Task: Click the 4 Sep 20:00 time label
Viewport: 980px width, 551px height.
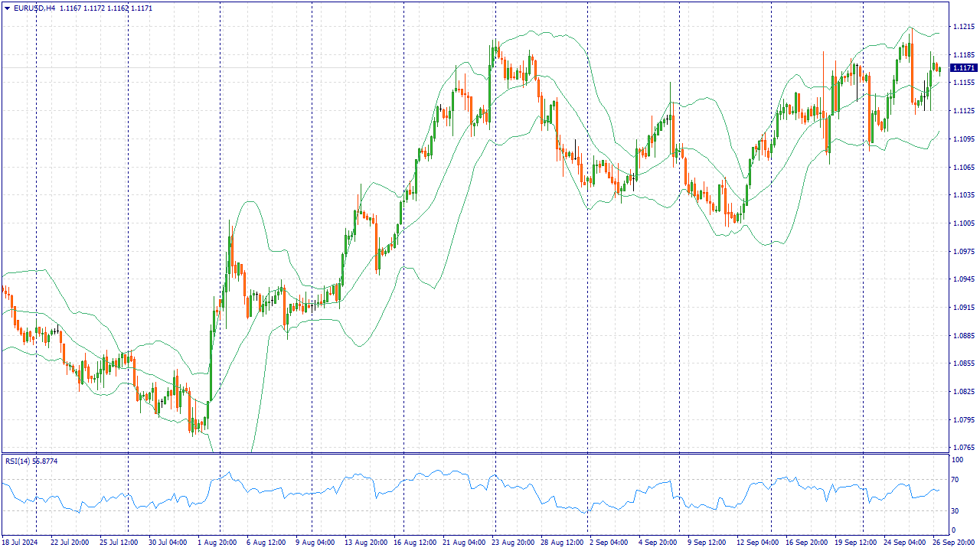Action: (657, 543)
